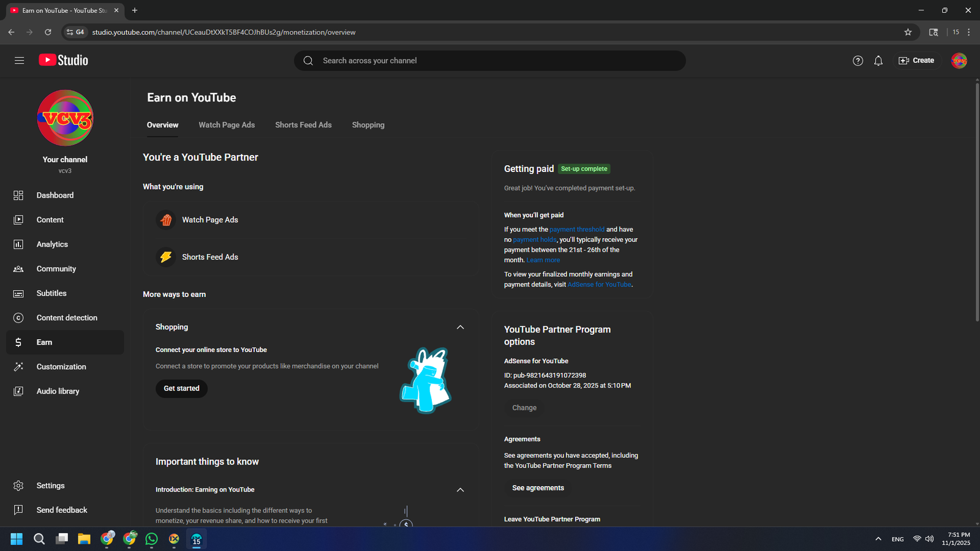Open the volume speaker icon in the tray
Viewport: 980px width, 551px height.
point(930,539)
